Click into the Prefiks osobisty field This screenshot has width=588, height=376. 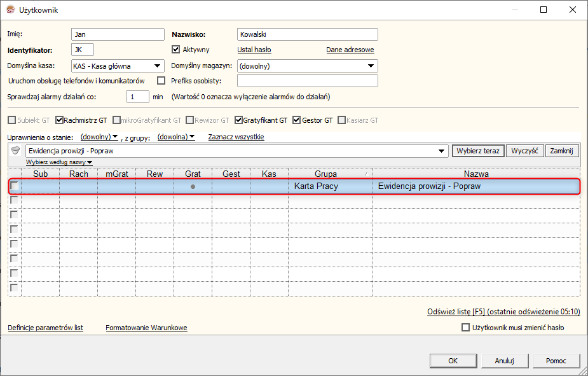coord(307,81)
